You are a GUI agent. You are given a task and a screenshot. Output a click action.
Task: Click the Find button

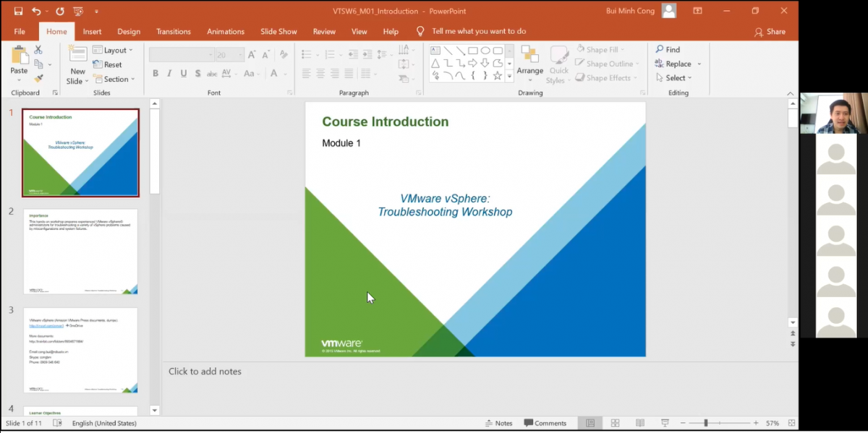click(x=668, y=50)
